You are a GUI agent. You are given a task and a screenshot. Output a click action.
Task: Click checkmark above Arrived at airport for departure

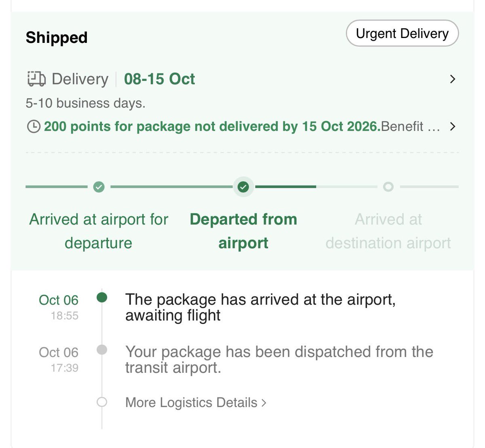click(x=99, y=187)
